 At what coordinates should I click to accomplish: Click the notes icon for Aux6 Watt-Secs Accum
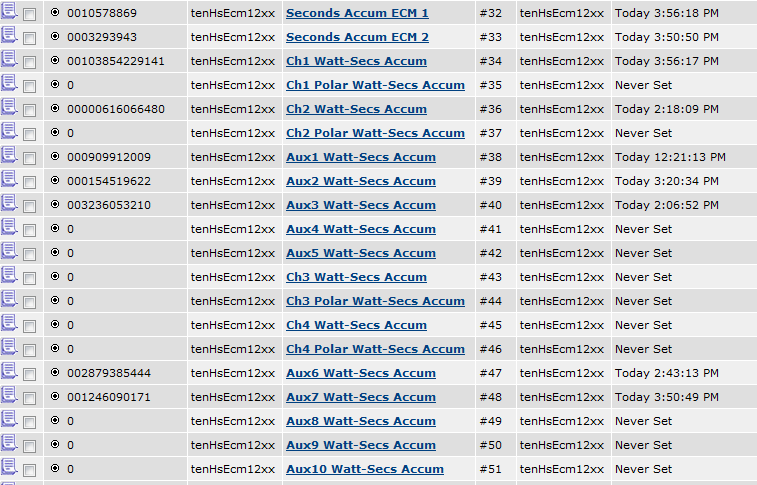[9, 373]
